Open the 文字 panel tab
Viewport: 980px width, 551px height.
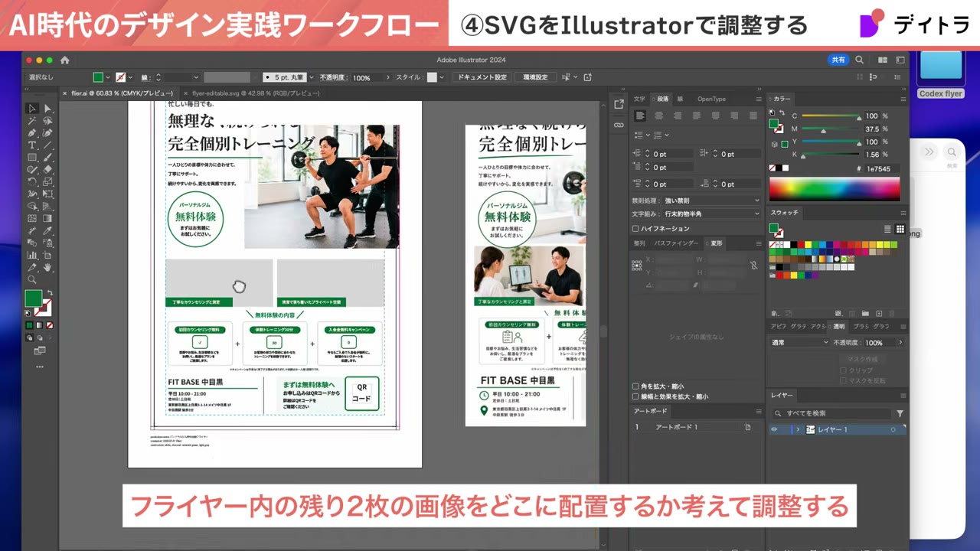pos(639,99)
